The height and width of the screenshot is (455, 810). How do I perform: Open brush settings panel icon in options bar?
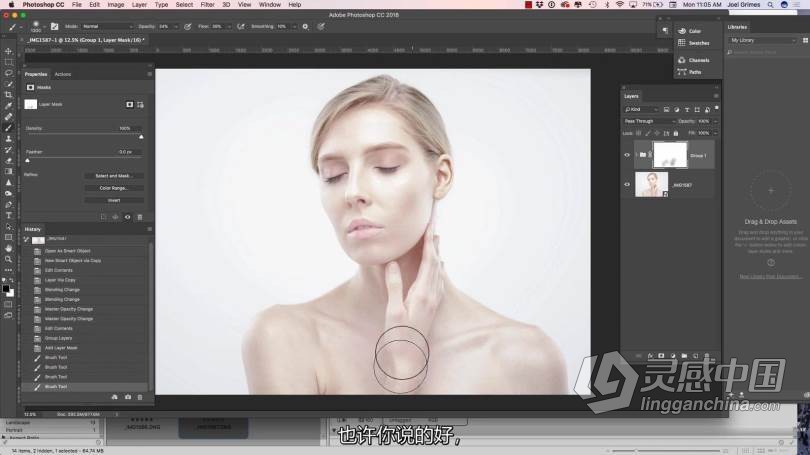coord(54,26)
